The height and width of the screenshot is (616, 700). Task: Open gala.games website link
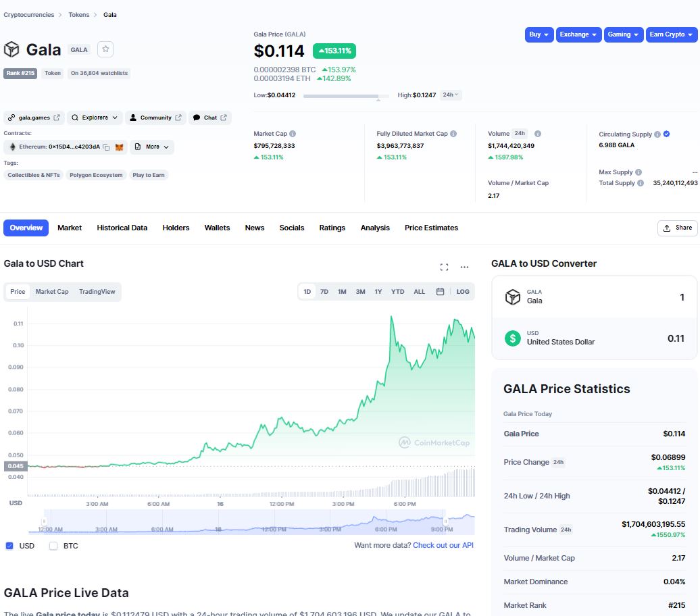pos(34,118)
